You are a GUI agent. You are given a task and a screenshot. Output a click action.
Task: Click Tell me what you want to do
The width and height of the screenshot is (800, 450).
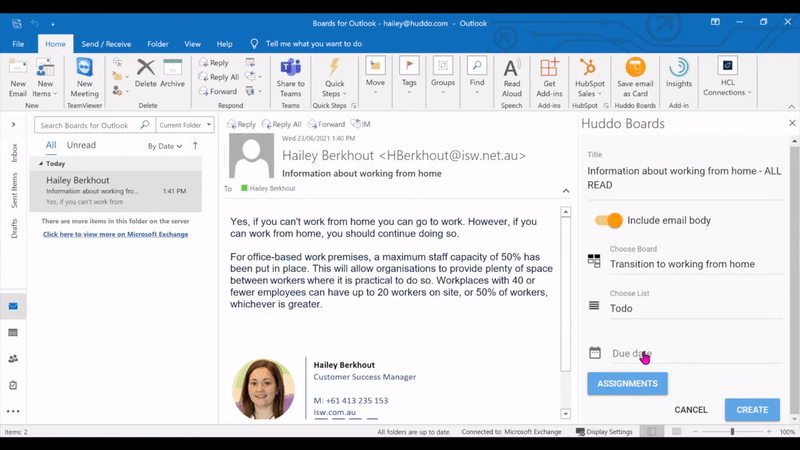[313, 44]
